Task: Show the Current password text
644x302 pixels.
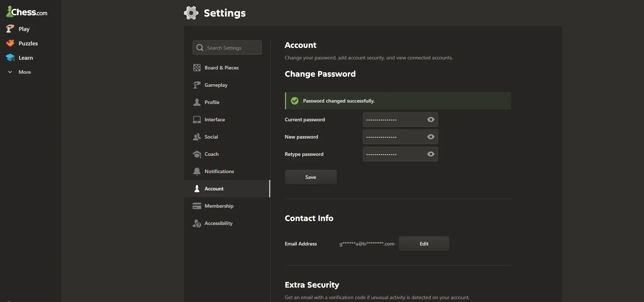Action: (x=431, y=120)
